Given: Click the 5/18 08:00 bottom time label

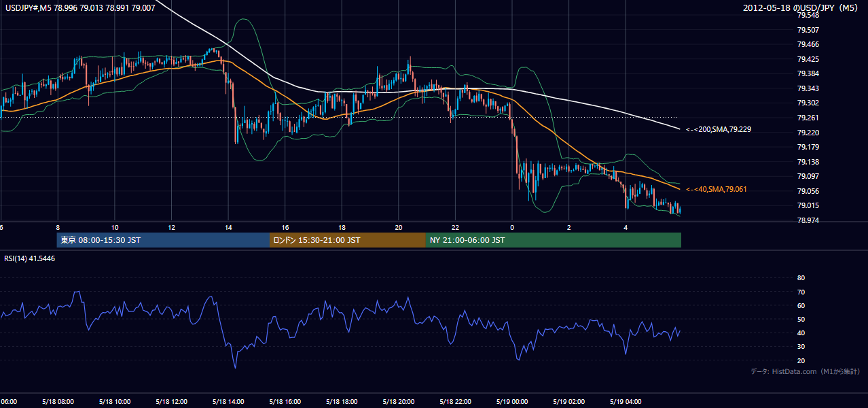Looking at the screenshot, I should click(x=58, y=401).
